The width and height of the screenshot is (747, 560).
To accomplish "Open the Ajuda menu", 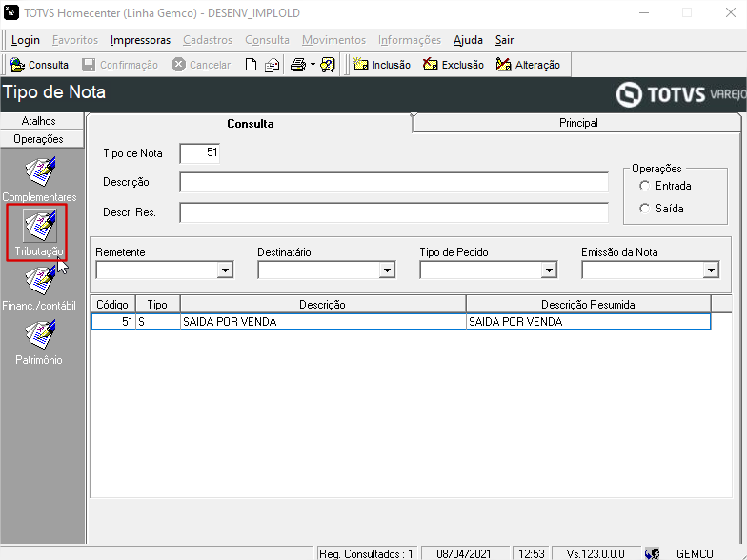I will (x=468, y=40).
